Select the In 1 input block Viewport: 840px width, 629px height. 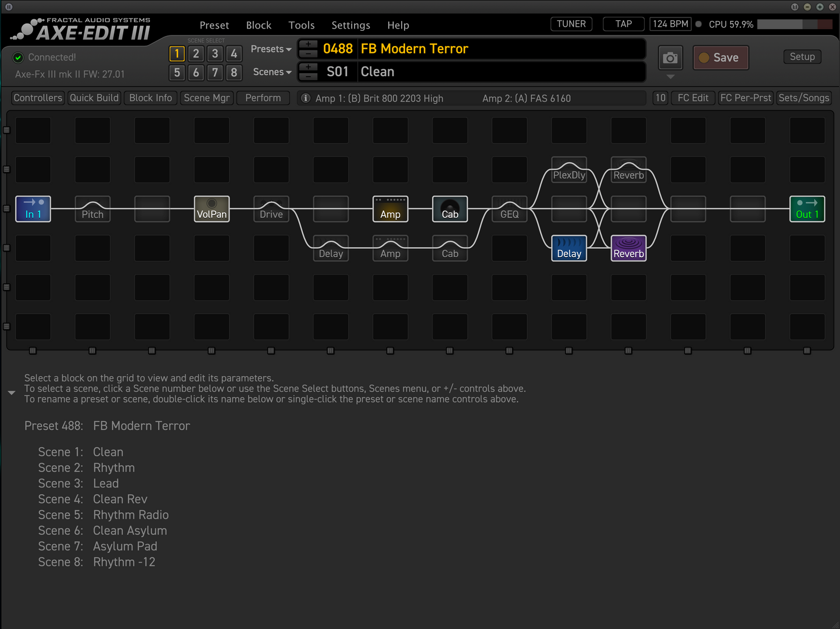pyautogui.click(x=33, y=209)
